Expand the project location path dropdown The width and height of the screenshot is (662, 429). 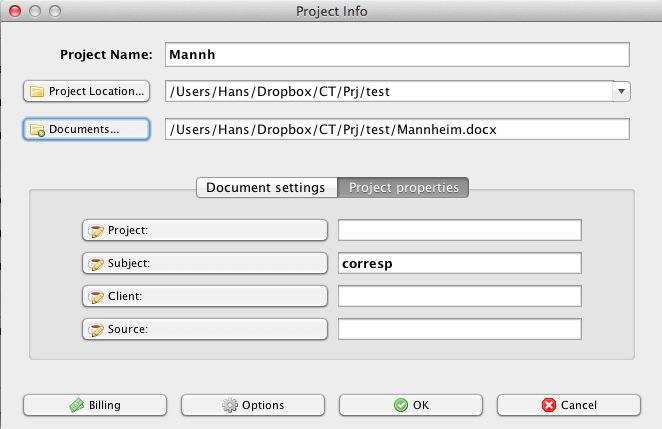pyautogui.click(x=621, y=92)
